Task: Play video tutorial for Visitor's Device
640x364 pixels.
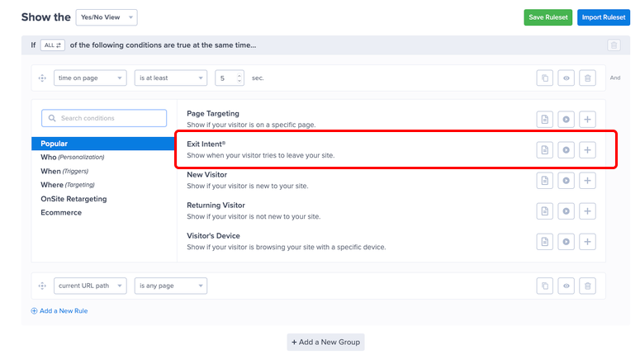Action: [567, 242]
